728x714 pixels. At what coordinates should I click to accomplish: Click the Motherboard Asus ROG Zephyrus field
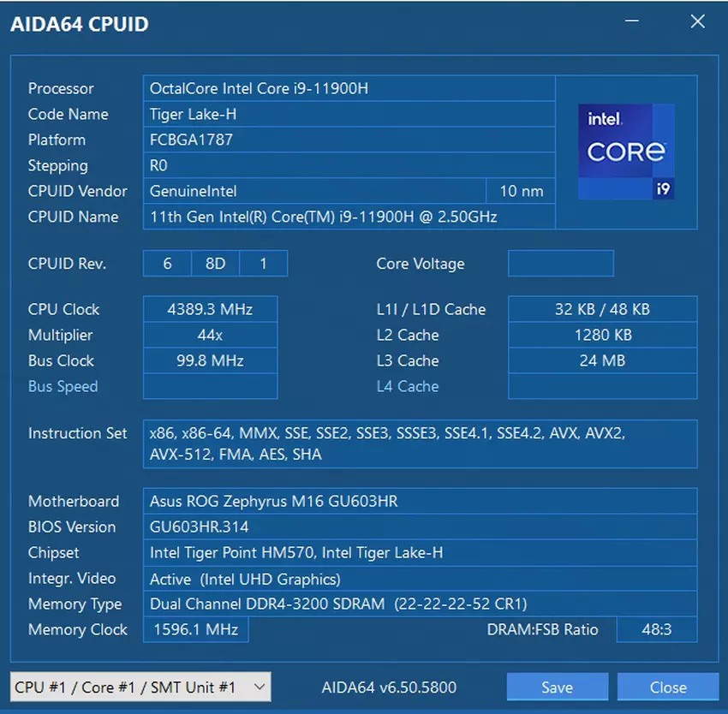(x=420, y=501)
